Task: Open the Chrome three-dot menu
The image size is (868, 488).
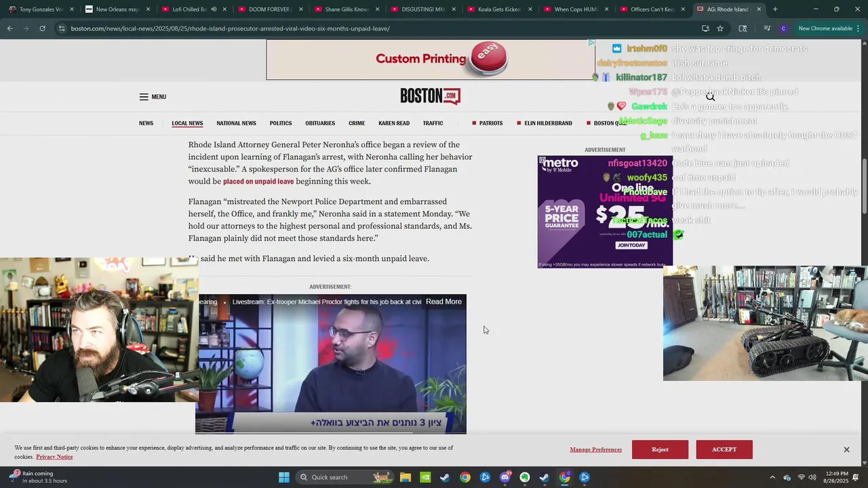Action: point(858,28)
